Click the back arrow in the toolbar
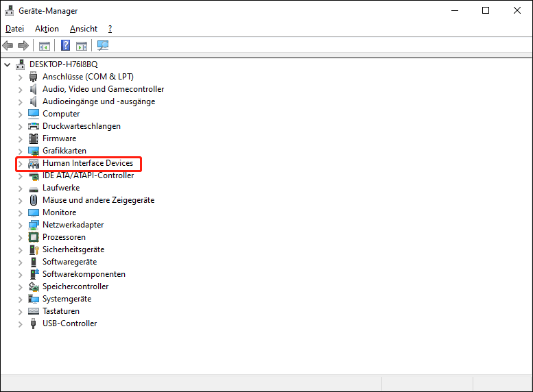 coord(8,46)
